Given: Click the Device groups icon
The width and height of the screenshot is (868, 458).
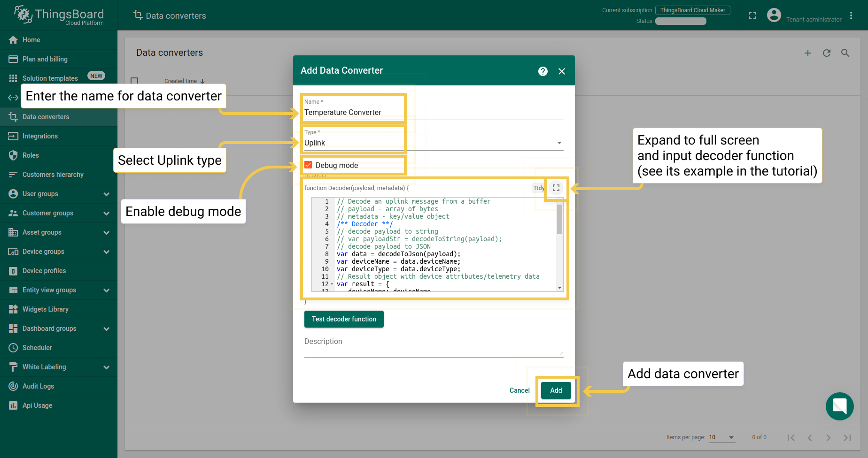Looking at the screenshot, I should pos(13,252).
